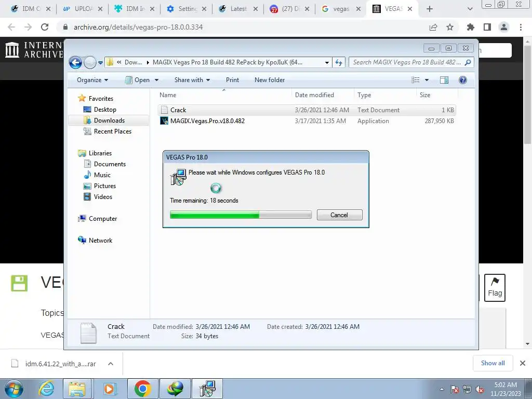Select Computer in the navigation pane
This screenshot has height=399, width=532.
coord(103,219)
